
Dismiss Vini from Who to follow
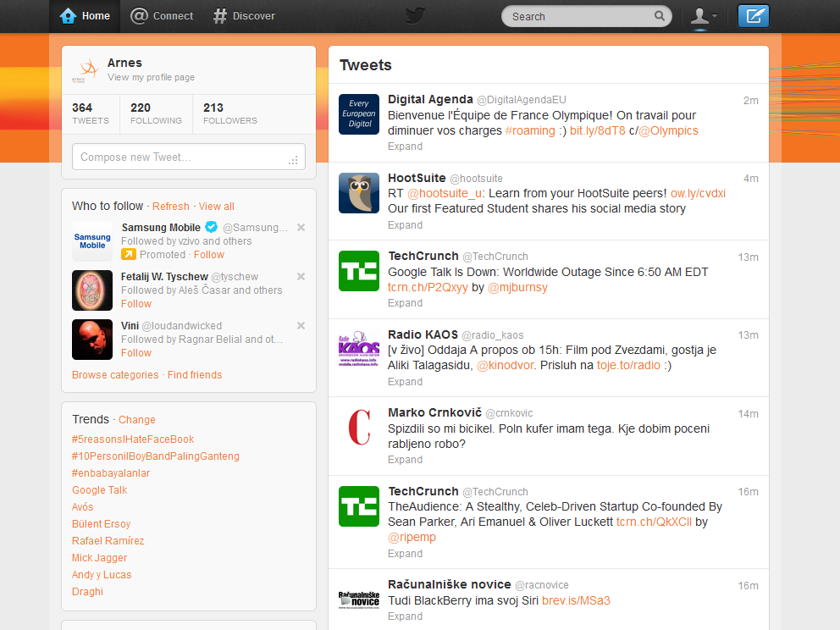(301, 326)
